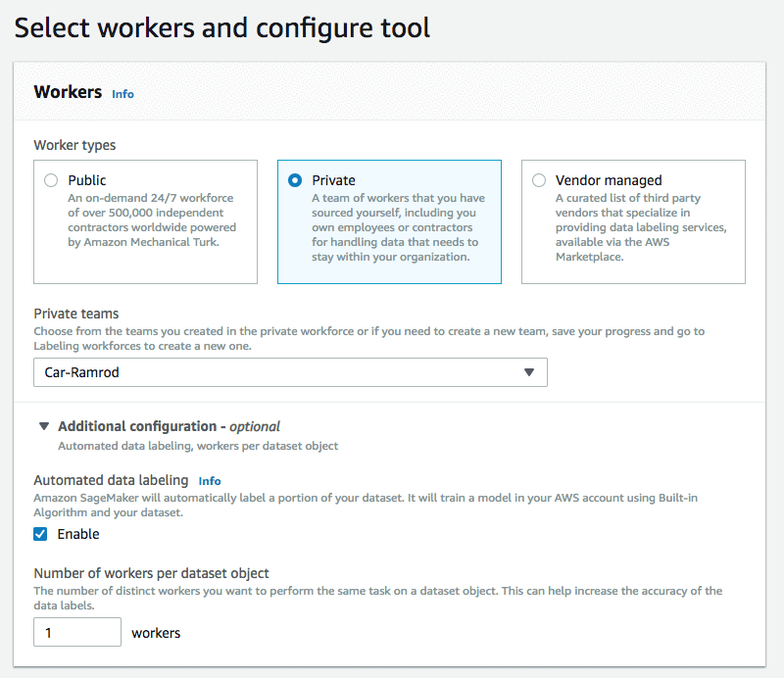Click the dropdown arrow in Private teams box

[x=529, y=372]
